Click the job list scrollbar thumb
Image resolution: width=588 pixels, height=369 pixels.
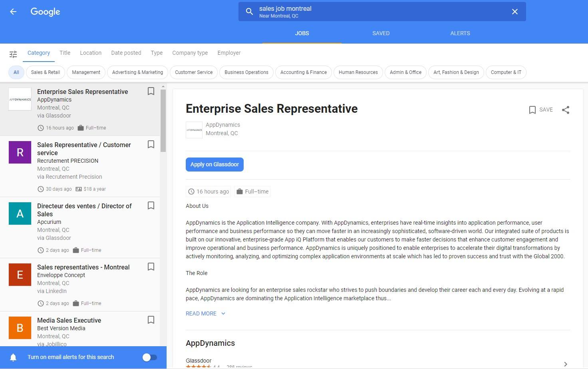[x=163, y=120]
